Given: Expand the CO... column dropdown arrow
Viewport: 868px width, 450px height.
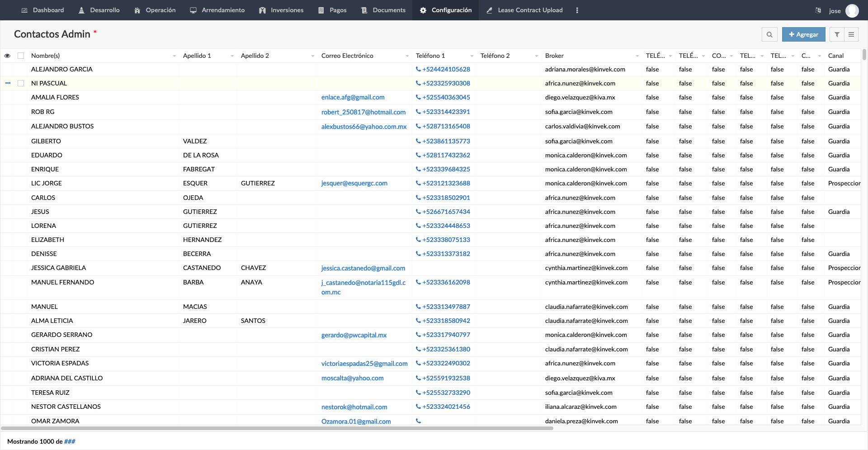Looking at the screenshot, I should click(x=731, y=56).
